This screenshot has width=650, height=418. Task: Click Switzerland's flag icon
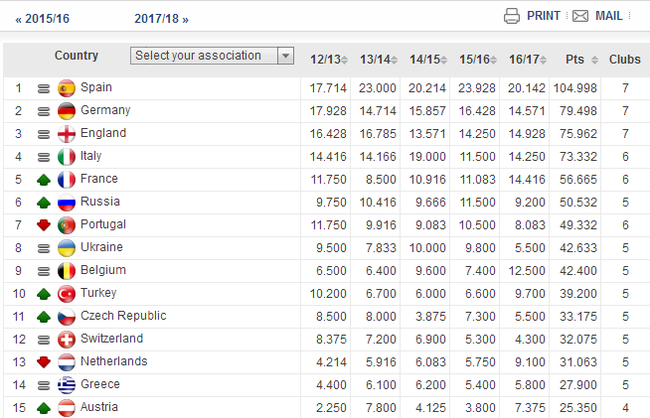[66, 339]
